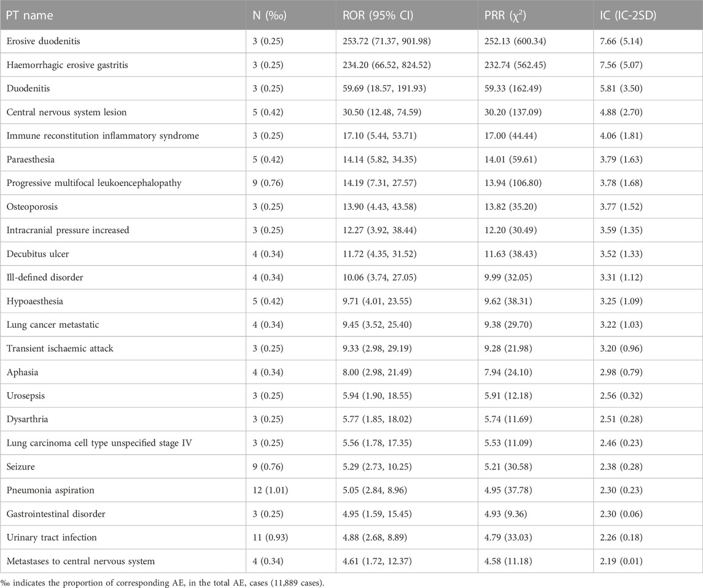This screenshot has height=588, width=703.
Task: Click 'Central nervous system lesion' cell
Action: click(x=66, y=112)
